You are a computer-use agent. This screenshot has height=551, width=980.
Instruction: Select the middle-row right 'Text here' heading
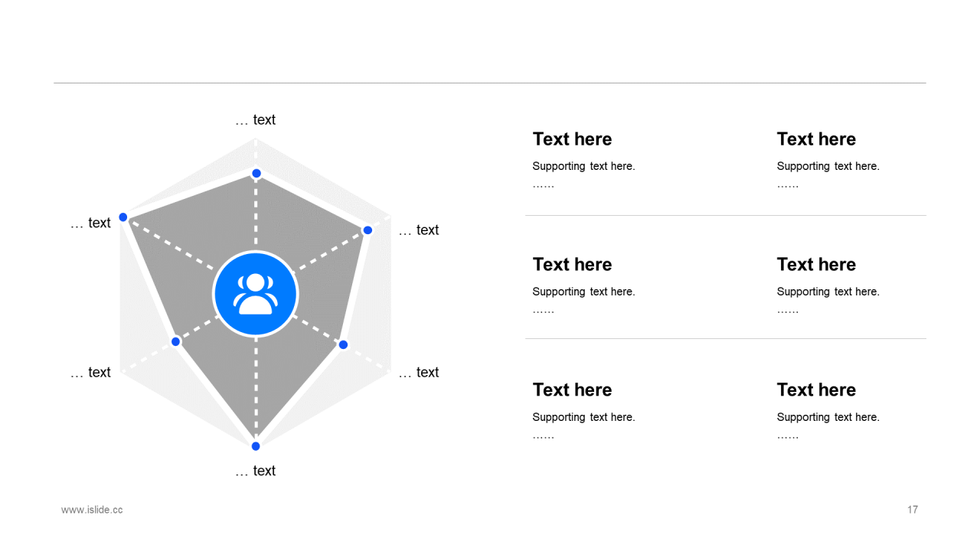click(x=816, y=265)
